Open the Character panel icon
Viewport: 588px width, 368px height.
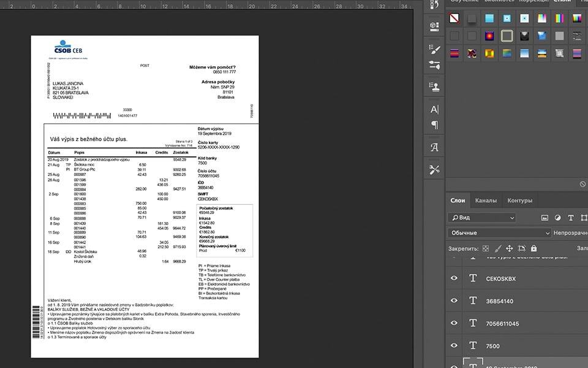click(x=434, y=109)
